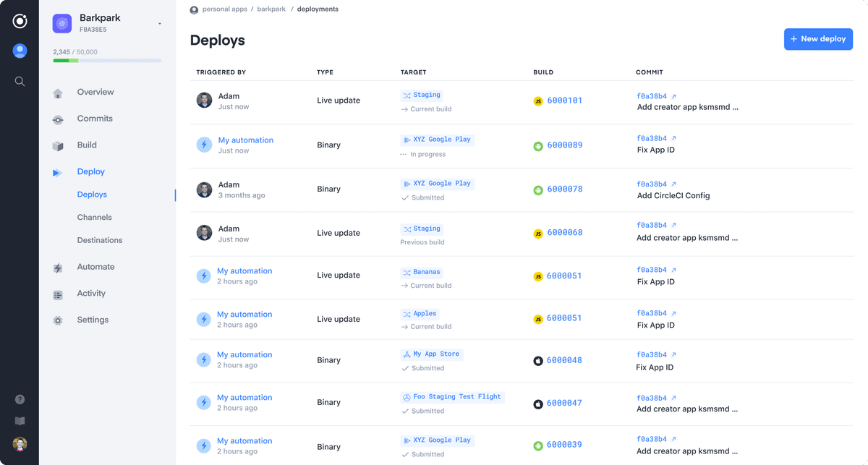The height and width of the screenshot is (465, 868).
Task: Open Destinations in the Deploy section
Action: [x=100, y=239]
